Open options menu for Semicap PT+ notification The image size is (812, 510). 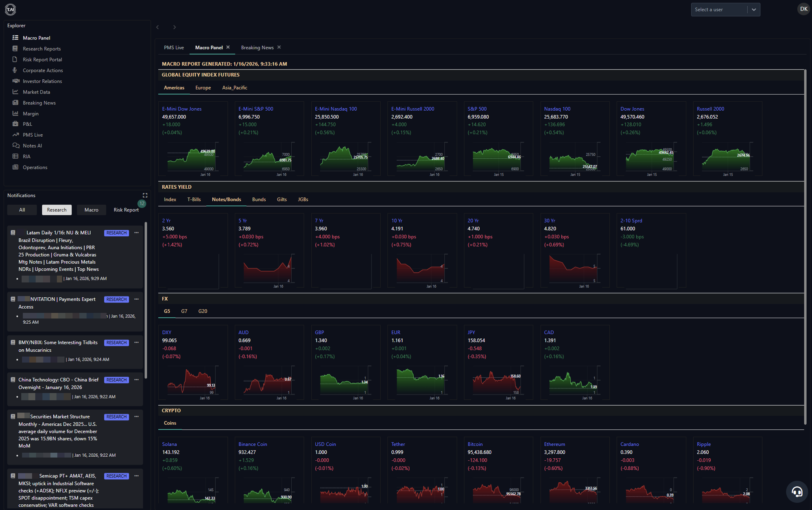pos(136,476)
